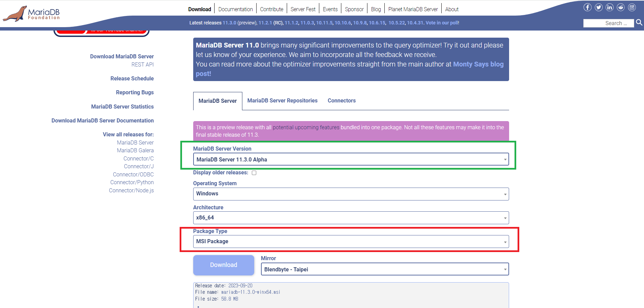Viewport: 644px width, 308px height.
Task: Open Planet MariaDB Server menu item
Action: (x=413, y=9)
